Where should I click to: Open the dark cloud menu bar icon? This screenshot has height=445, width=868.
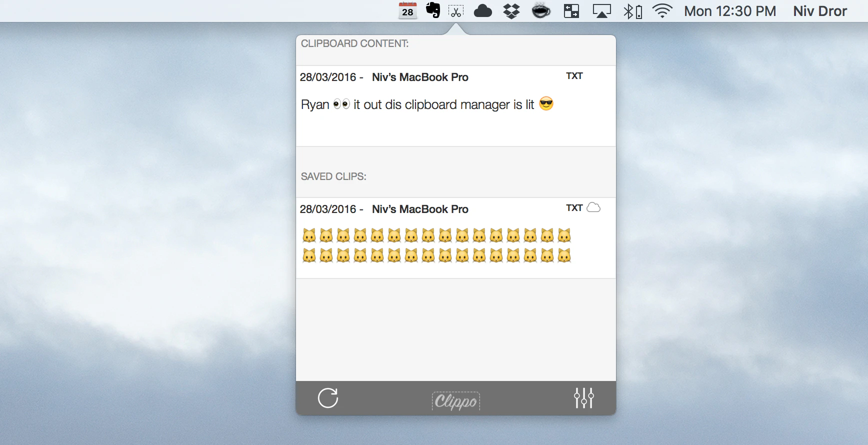click(482, 10)
